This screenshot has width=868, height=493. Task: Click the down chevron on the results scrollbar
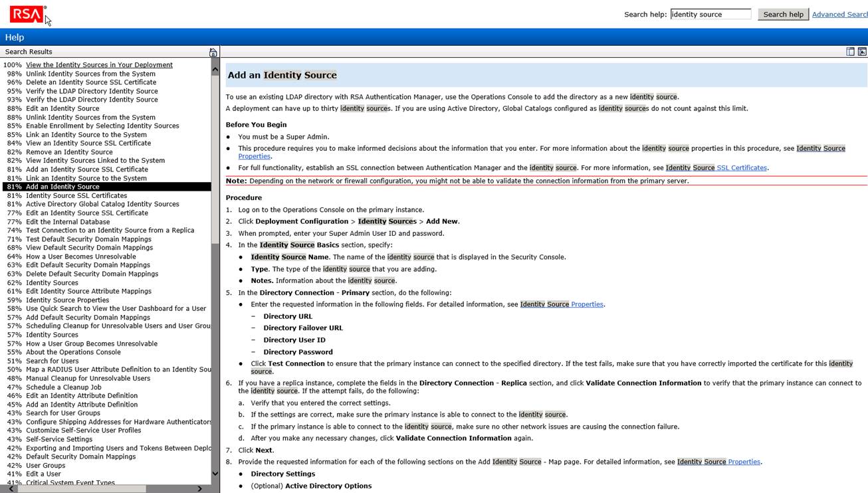tap(215, 473)
